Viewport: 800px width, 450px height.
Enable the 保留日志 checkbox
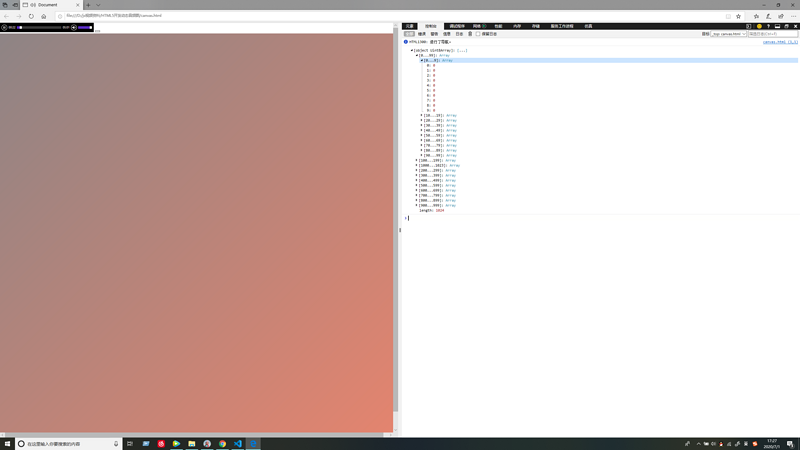tap(479, 34)
